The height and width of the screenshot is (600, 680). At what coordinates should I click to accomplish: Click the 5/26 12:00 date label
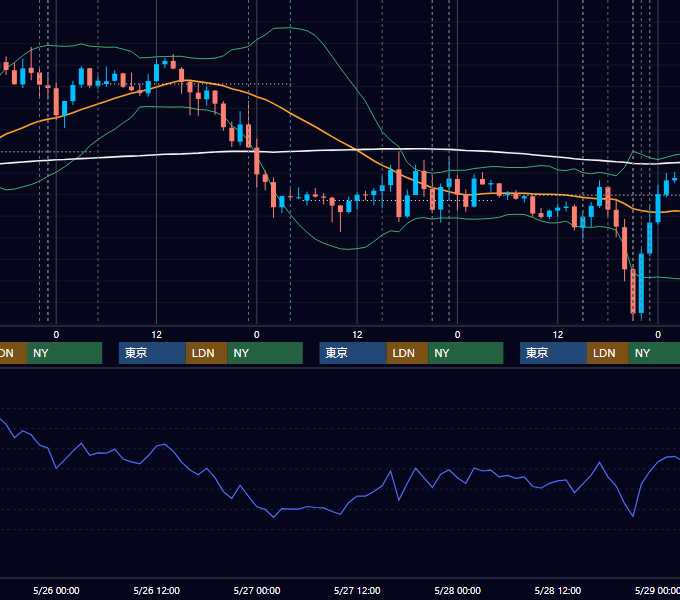[x=157, y=590]
